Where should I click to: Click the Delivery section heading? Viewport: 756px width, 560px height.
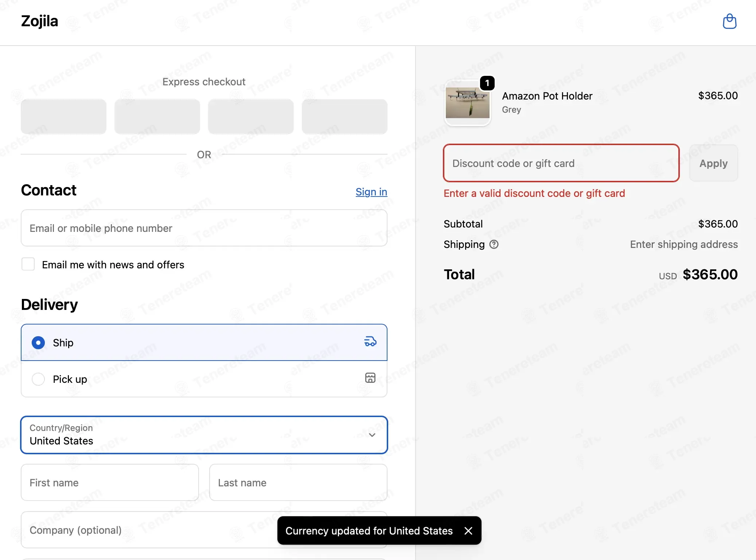[x=49, y=304]
